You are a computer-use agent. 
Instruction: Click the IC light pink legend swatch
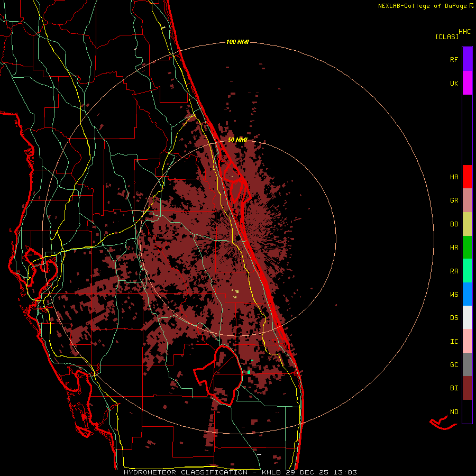click(467, 341)
